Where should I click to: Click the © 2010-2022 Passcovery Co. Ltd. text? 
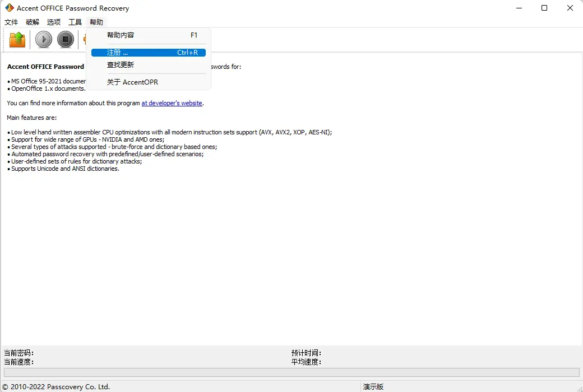click(56, 387)
